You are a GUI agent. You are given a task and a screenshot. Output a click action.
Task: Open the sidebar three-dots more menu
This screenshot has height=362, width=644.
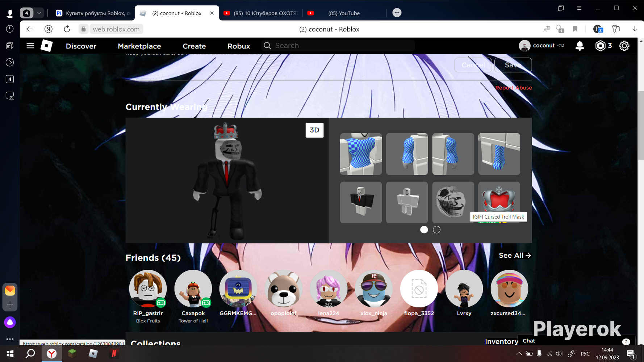10,339
